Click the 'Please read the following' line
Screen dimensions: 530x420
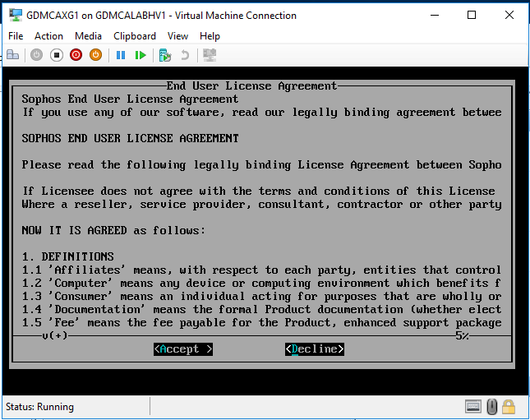point(261,164)
